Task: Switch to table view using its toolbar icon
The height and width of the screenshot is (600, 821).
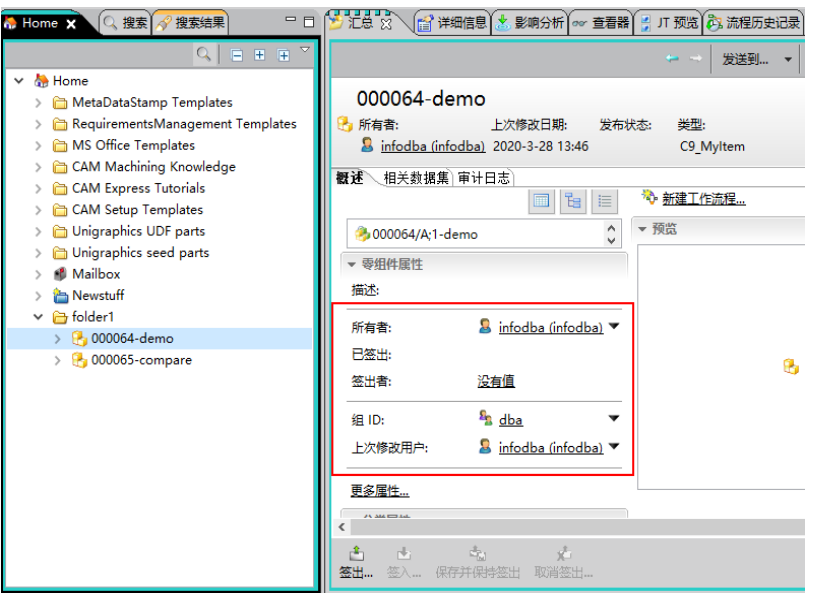Action: tap(541, 200)
